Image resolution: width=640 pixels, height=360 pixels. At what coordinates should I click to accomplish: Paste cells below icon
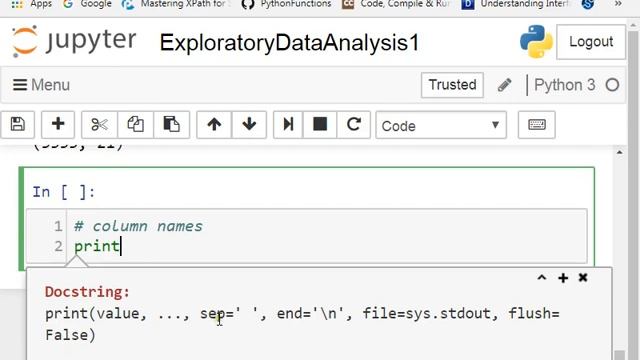click(x=171, y=124)
